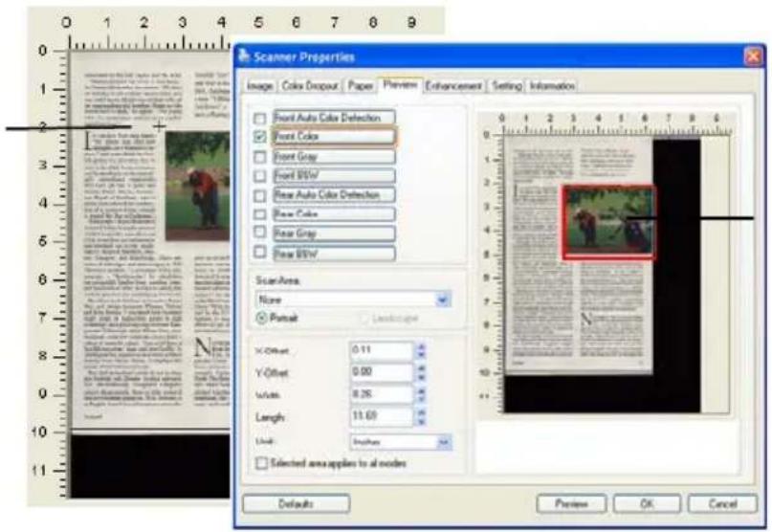This screenshot has height=532, width=772.
Task: Select the Portrait radio button
Action: click(262, 318)
